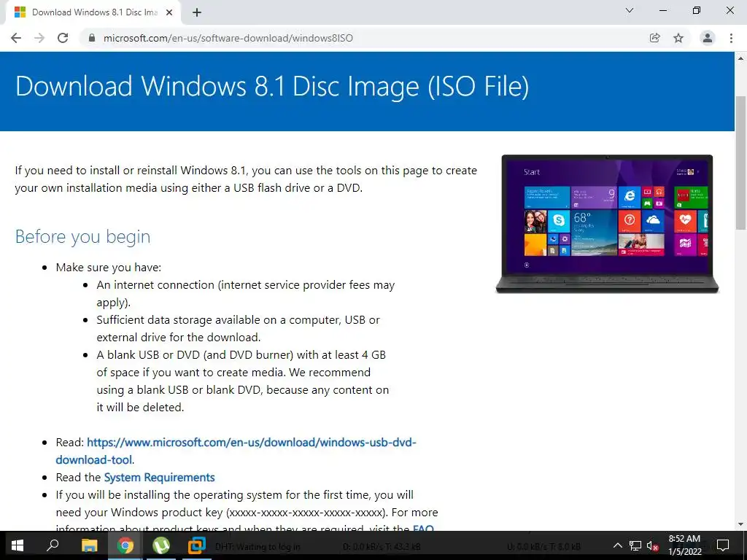Image resolution: width=747 pixels, height=560 pixels.
Task: Open a new tab with plus button
Action: (x=197, y=12)
